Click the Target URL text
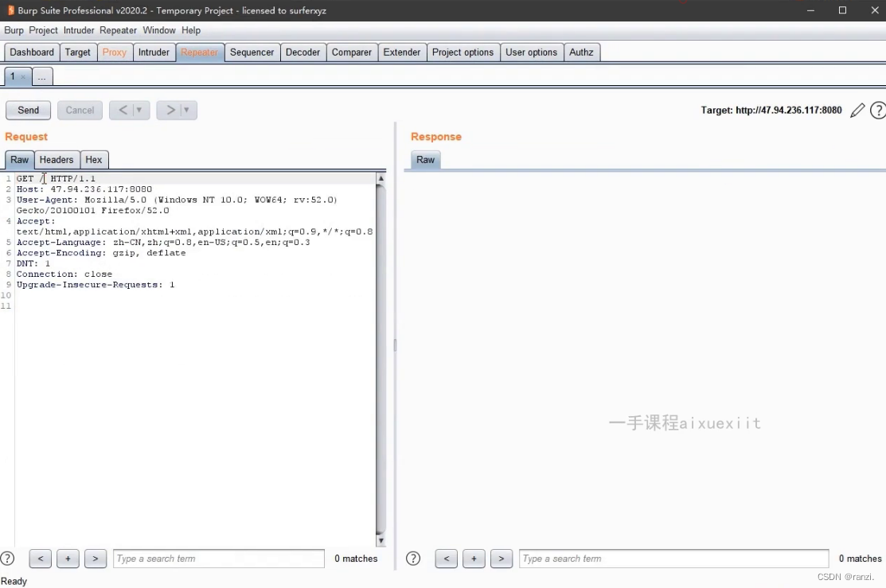 (771, 110)
